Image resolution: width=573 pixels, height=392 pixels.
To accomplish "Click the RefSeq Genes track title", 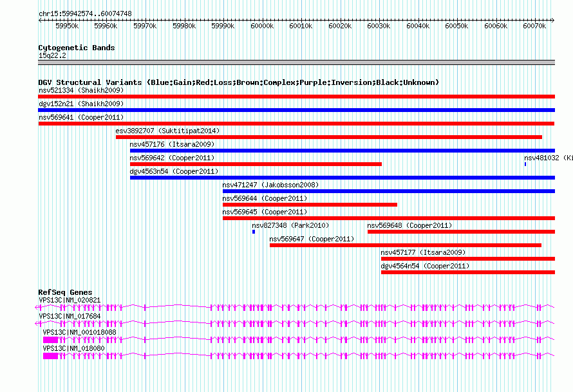I will click(x=65, y=292).
